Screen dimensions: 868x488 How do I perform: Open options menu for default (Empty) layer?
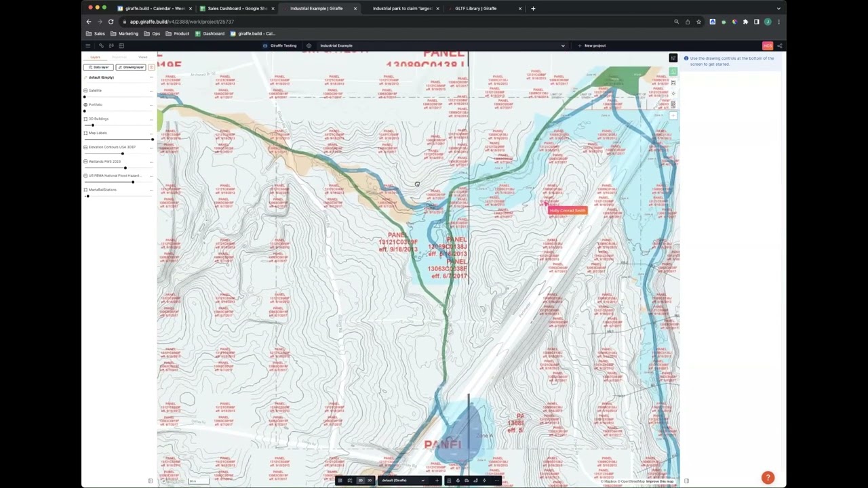pos(151,77)
